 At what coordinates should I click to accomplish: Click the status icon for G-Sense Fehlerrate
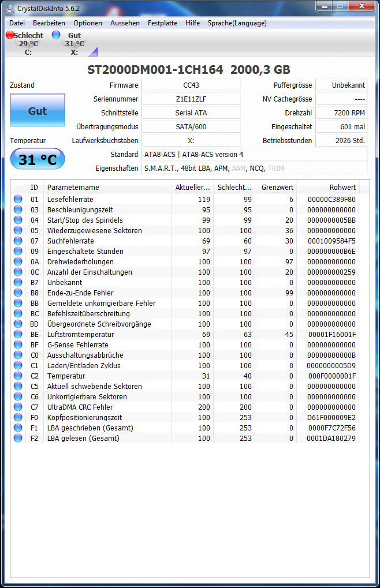[18, 344]
